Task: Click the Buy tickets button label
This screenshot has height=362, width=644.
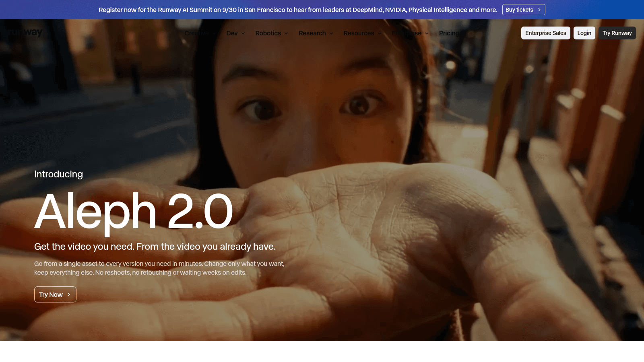Action: tap(519, 10)
